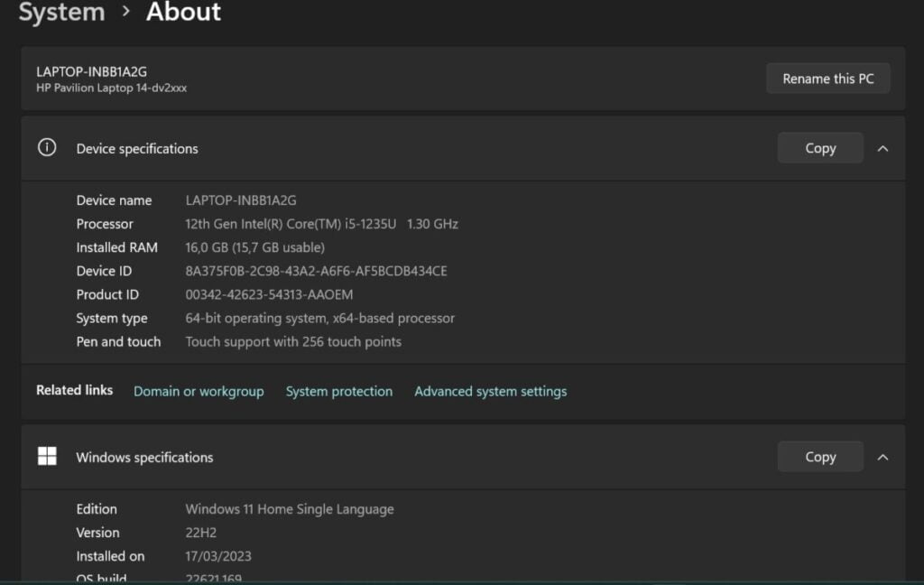
Task: Open System protection
Action: point(338,391)
